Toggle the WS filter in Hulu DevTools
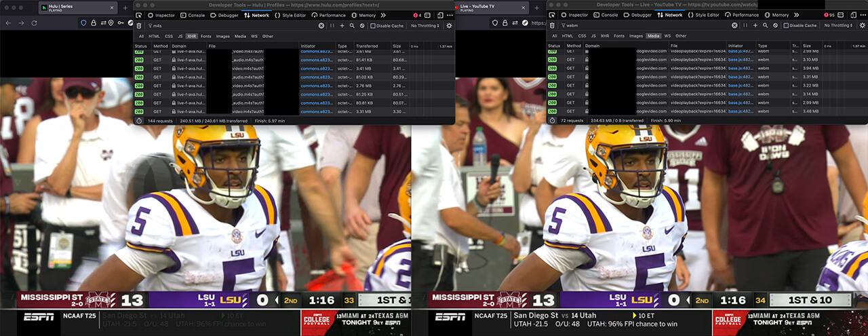868x336 pixels. click(254, 36)
